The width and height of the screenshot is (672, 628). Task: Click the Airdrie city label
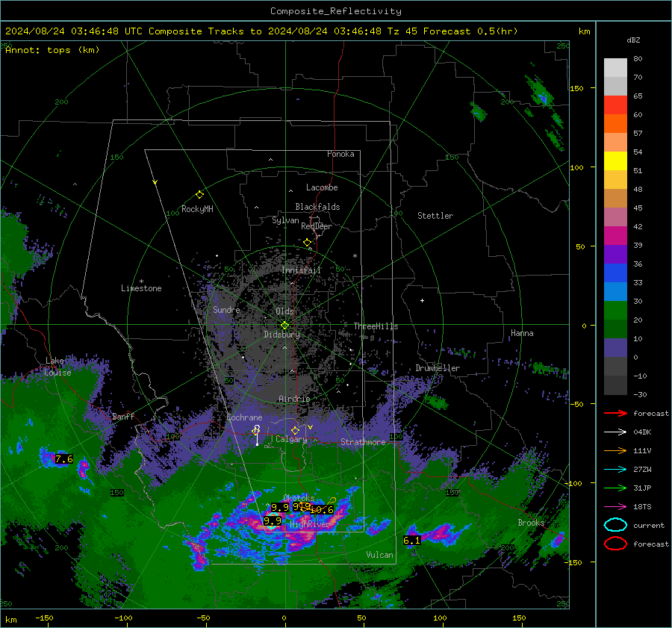point(294,399)
